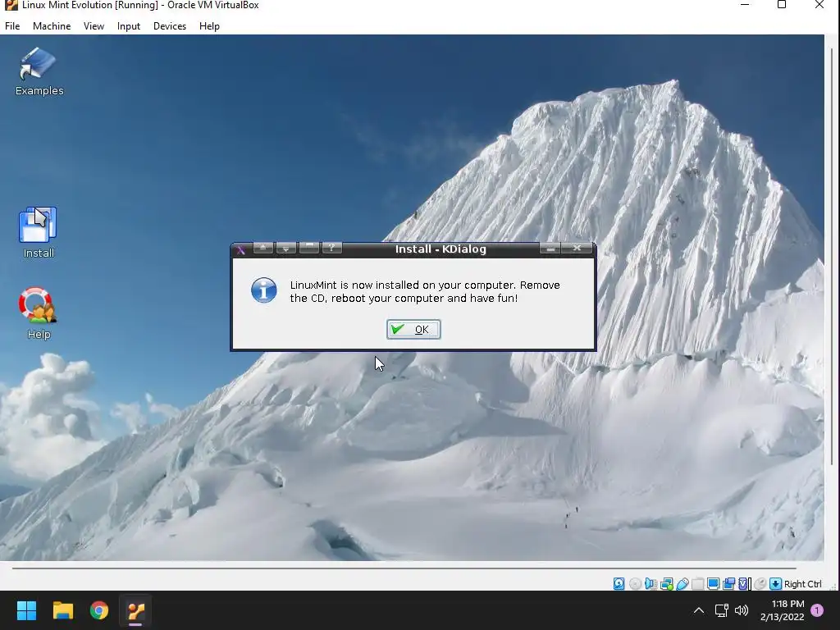Show hidden tray icons chevron
Image resolution: width=840 pixels, height=630 pixels.
tap(699, 610)
